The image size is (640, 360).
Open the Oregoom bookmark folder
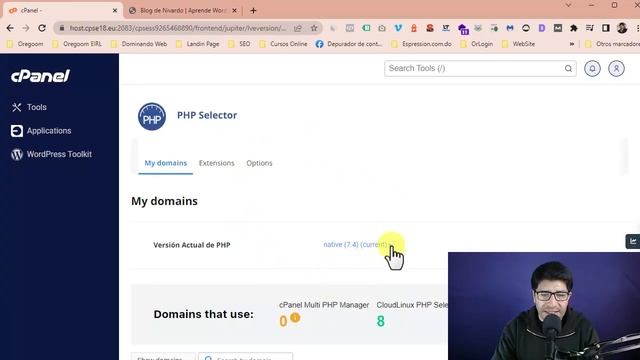[x=25, y=44]
